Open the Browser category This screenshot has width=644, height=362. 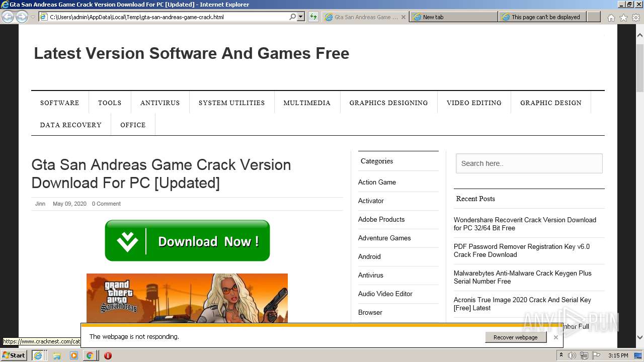pyautogui.click(x=370, y=312)
